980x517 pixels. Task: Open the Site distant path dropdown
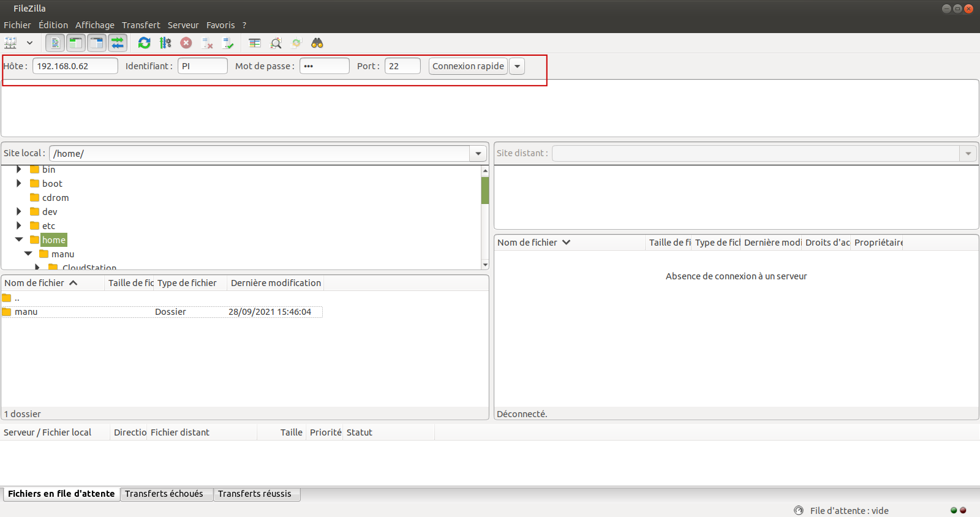[968, 153]
